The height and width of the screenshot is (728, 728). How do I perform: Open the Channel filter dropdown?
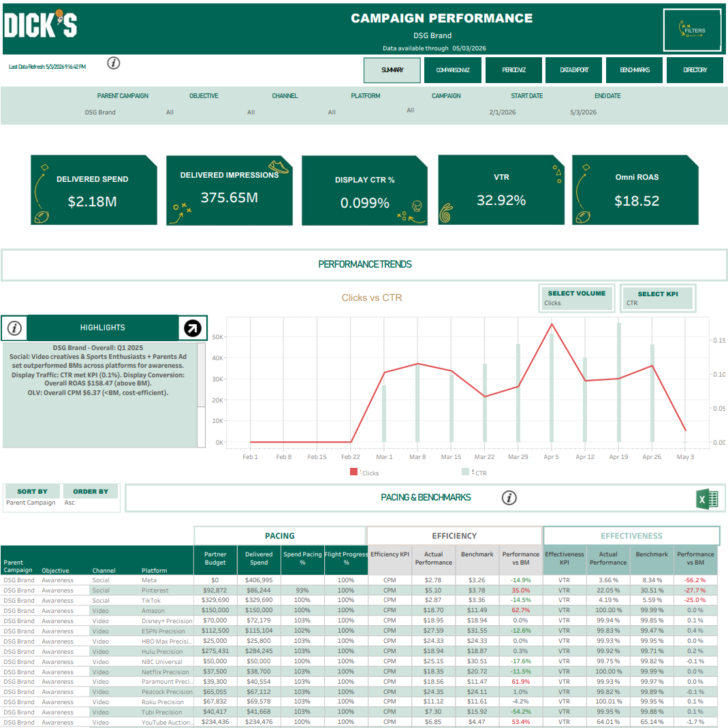point(251,112)
